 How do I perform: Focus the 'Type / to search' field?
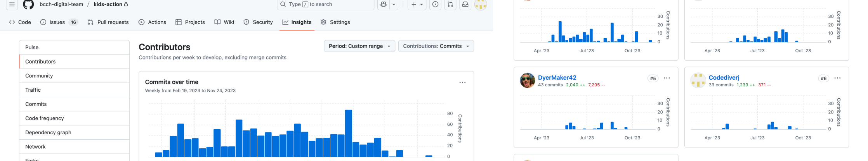click(325, 4)
